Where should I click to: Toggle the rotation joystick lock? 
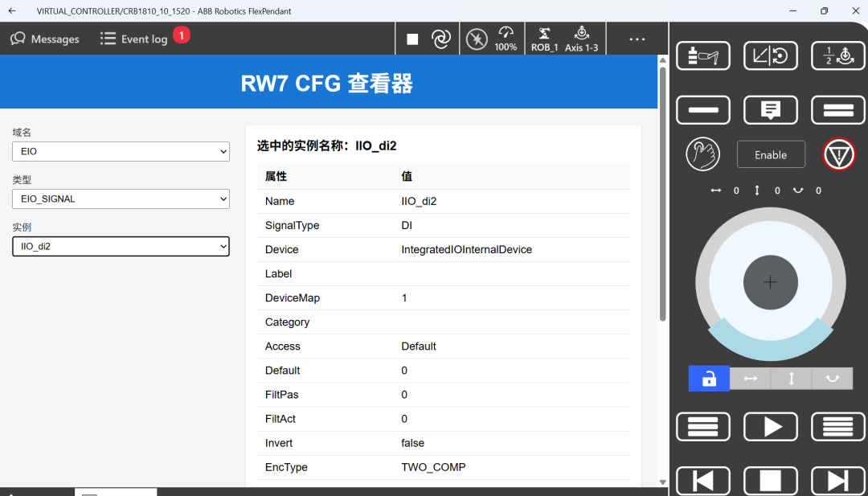point(832,379)
